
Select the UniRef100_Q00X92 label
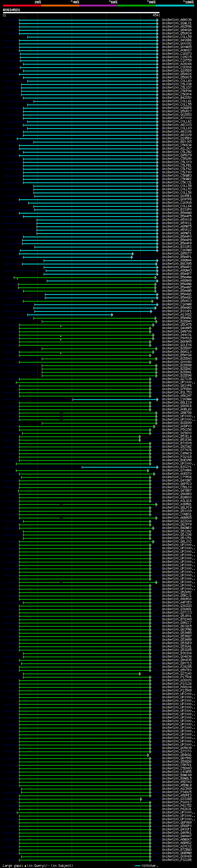tap(176, 43)
